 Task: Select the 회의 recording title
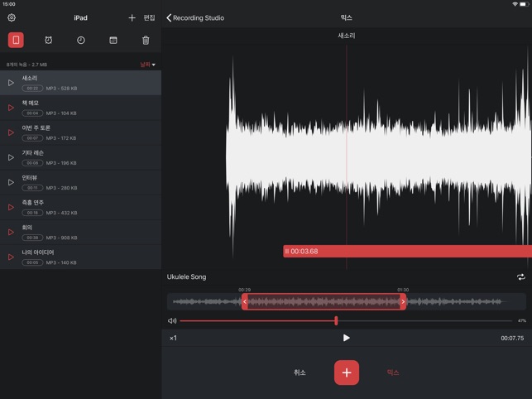pyautogui.click(x=26, y=227)
